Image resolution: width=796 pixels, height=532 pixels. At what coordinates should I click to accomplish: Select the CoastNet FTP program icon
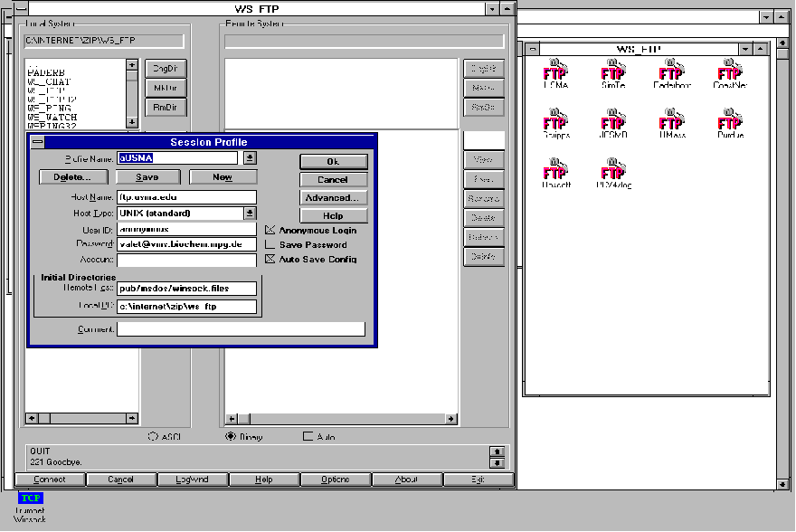(729, 73)
